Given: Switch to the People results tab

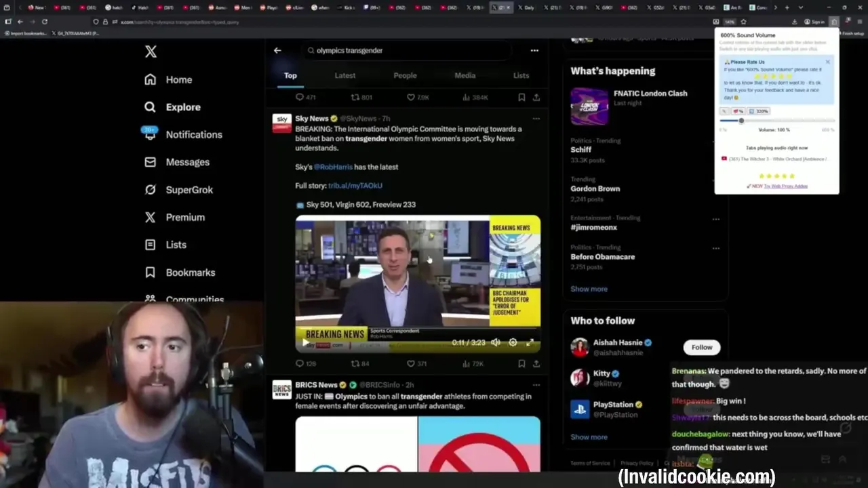Looking at the screenshot, I should (x=405, y=75).
